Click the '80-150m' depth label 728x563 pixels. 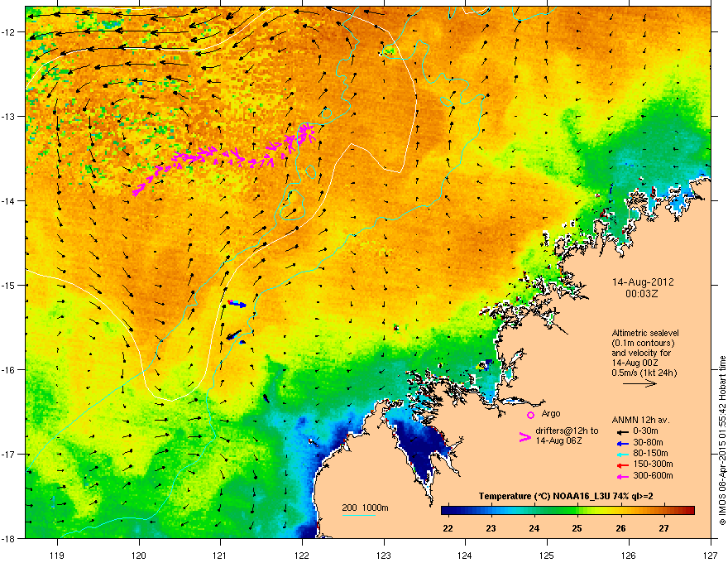coord(650,453)
